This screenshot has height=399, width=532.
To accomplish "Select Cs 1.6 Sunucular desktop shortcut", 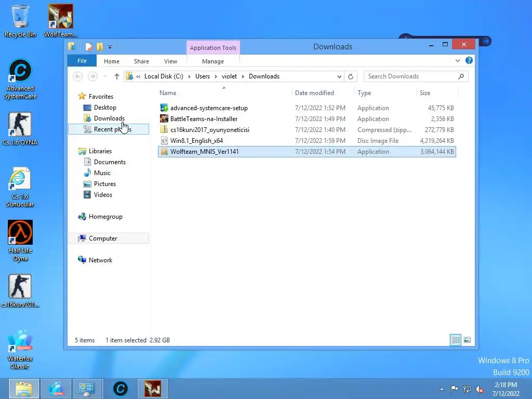I will (20, 187).
